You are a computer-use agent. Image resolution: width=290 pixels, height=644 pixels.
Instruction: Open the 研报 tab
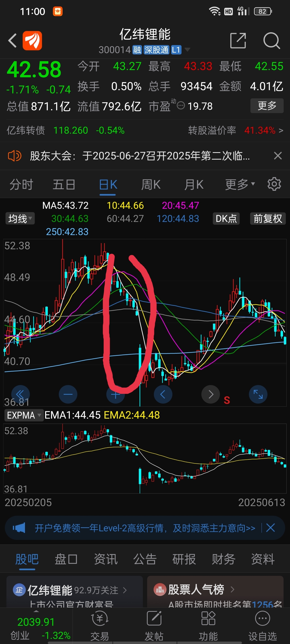pos(184,560)
